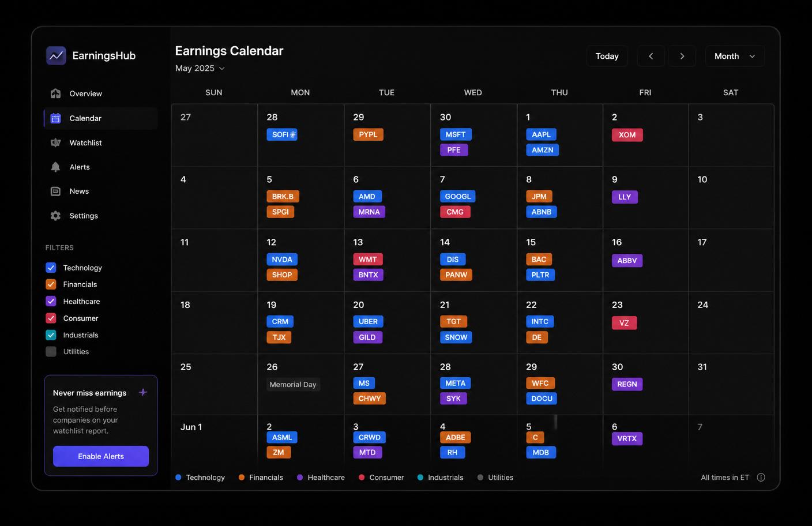
Task: Open the News section
Action: click(x=100, y=191)
